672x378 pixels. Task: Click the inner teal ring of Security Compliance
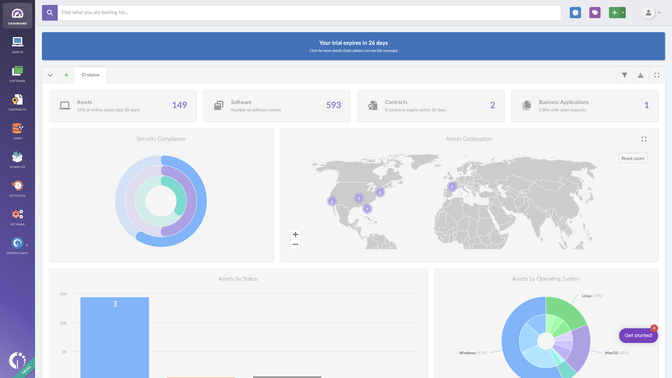click(181, 201)
